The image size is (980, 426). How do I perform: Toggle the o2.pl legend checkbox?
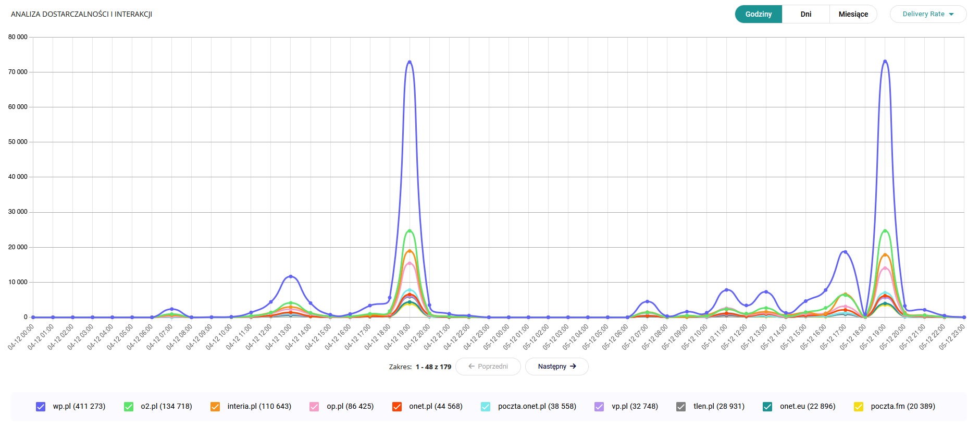[129, 407]
